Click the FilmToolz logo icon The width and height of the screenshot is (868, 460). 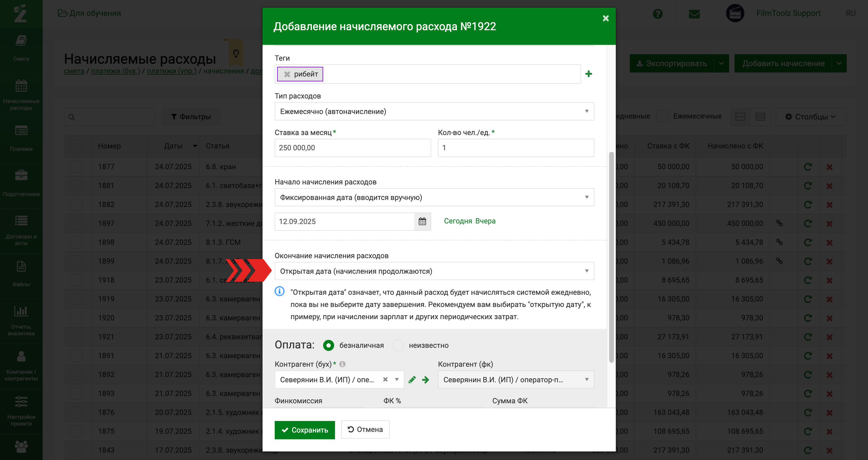20,13
